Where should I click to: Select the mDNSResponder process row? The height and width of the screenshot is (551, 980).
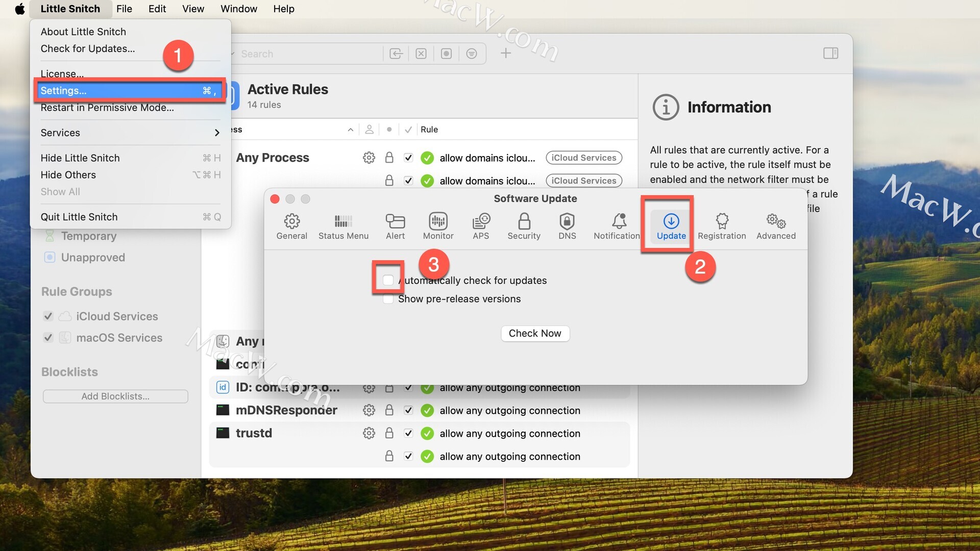[420, 410]
